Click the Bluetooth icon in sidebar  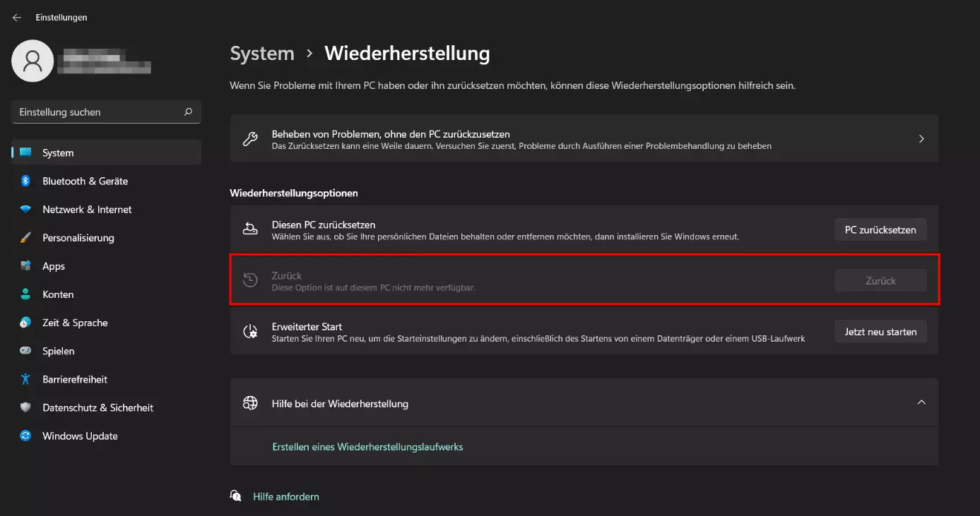coord(25,181)
